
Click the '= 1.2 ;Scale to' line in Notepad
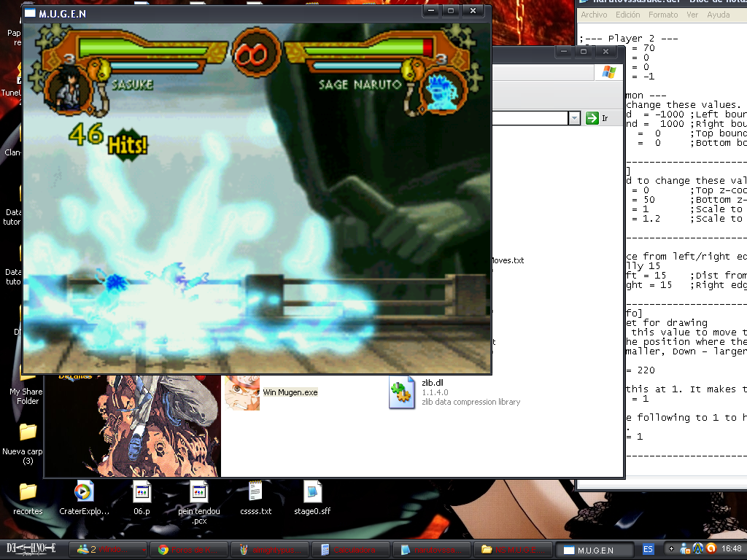(x=687, y=219)
